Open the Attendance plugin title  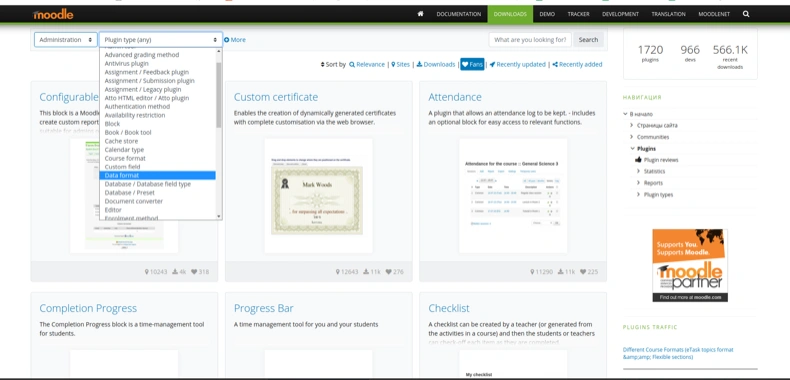click(455, 97)
